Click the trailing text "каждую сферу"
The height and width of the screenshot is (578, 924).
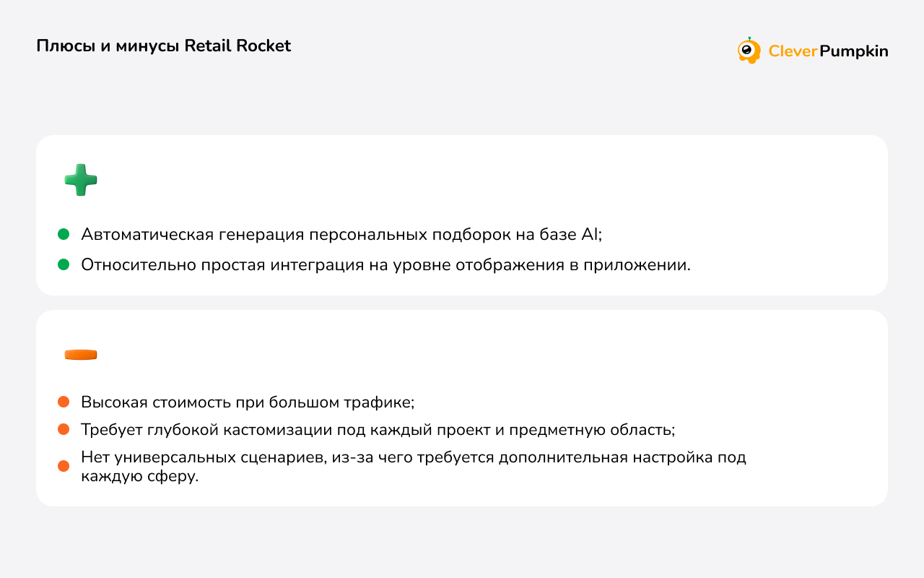[139, 477]
